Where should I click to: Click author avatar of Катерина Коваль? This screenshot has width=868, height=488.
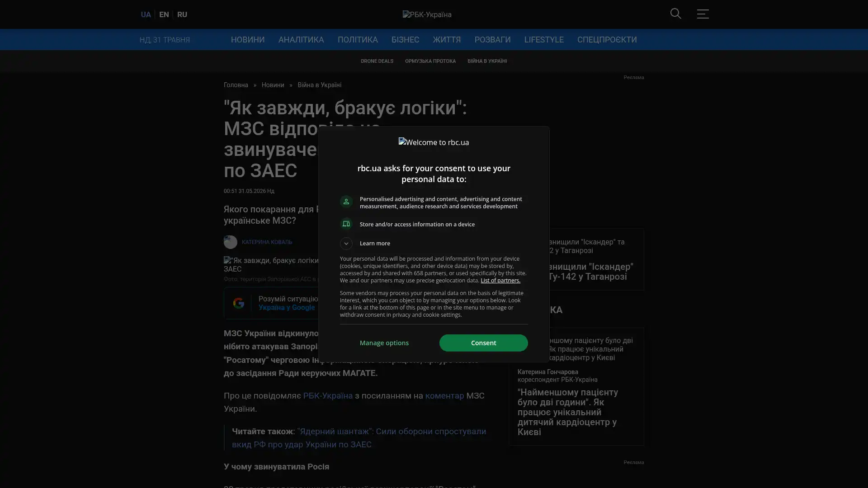230,242
